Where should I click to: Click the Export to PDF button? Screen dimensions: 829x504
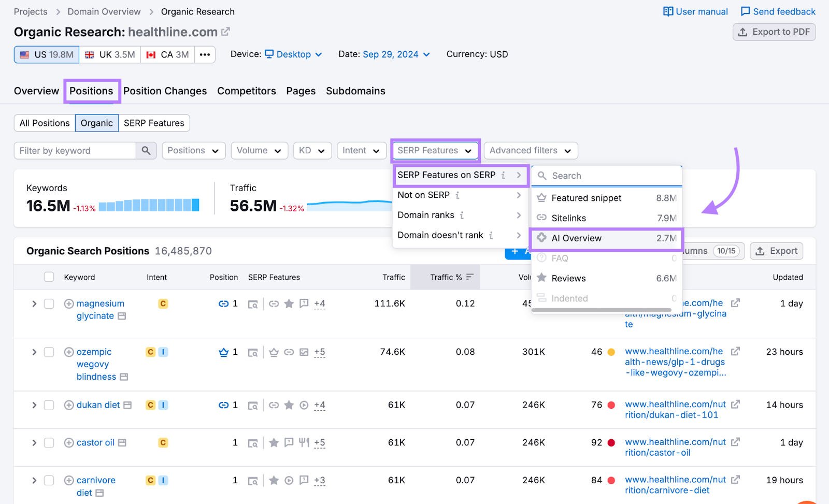pyautogui.click(x=774, y=32)
